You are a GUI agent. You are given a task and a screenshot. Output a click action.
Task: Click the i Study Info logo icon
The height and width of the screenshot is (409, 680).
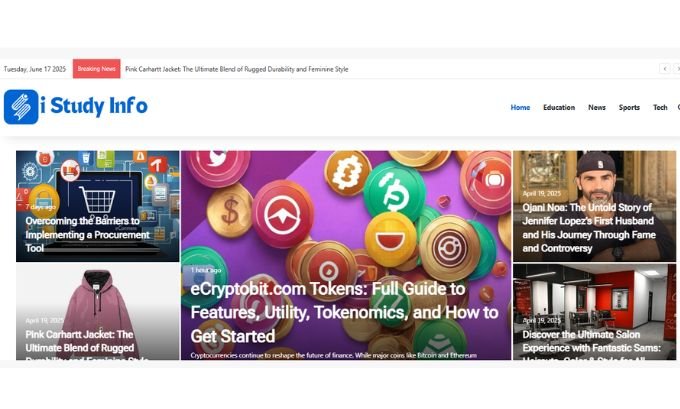[21, 107]
